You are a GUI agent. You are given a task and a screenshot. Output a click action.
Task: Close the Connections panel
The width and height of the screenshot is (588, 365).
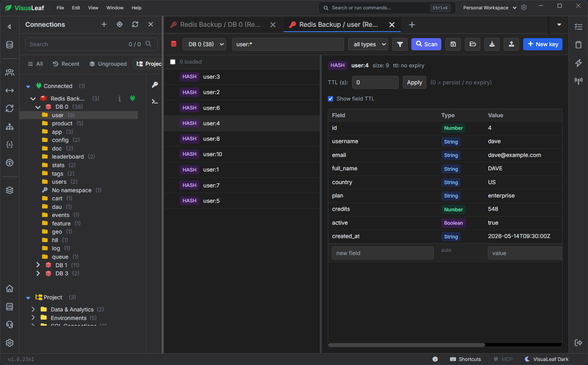(151, 24)
